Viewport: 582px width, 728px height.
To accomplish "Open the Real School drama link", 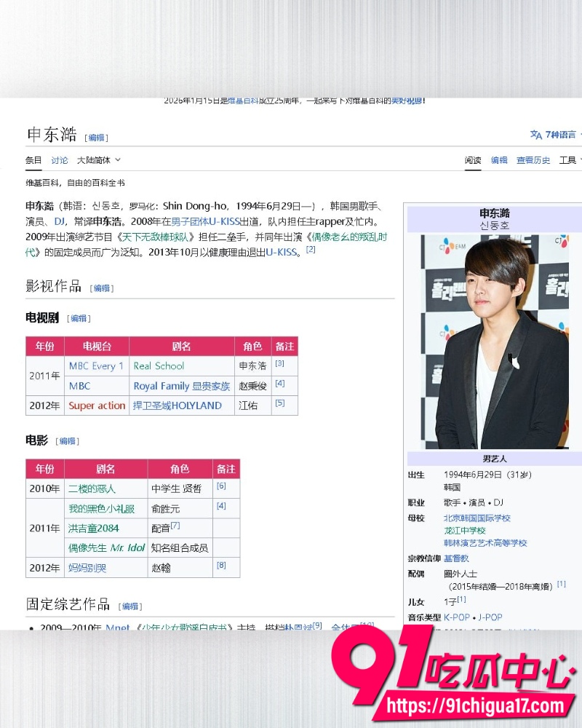I will tap(159, 366).
